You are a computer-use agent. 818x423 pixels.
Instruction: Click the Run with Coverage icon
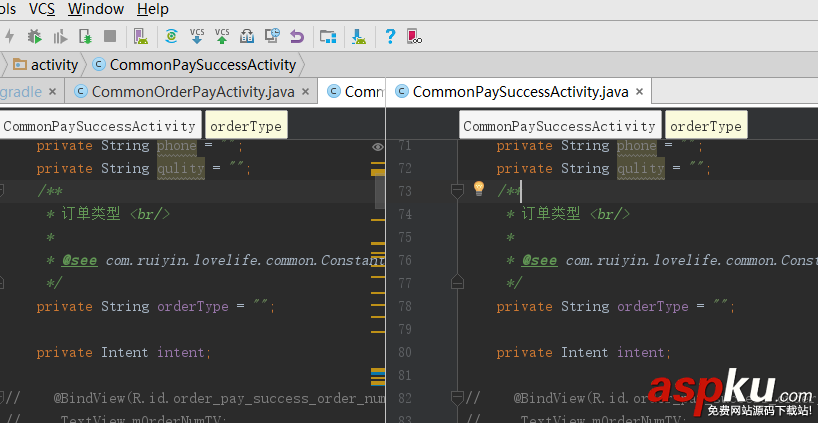[x=61, y=37]
